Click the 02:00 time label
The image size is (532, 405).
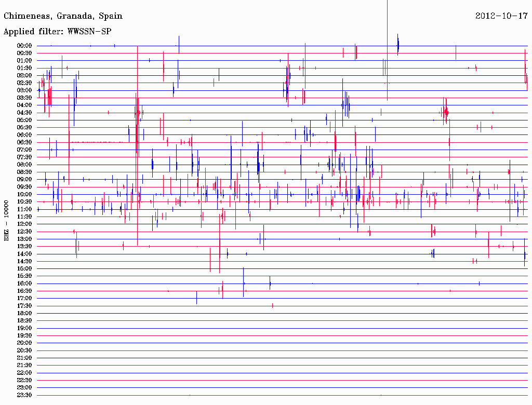point(24,75)
